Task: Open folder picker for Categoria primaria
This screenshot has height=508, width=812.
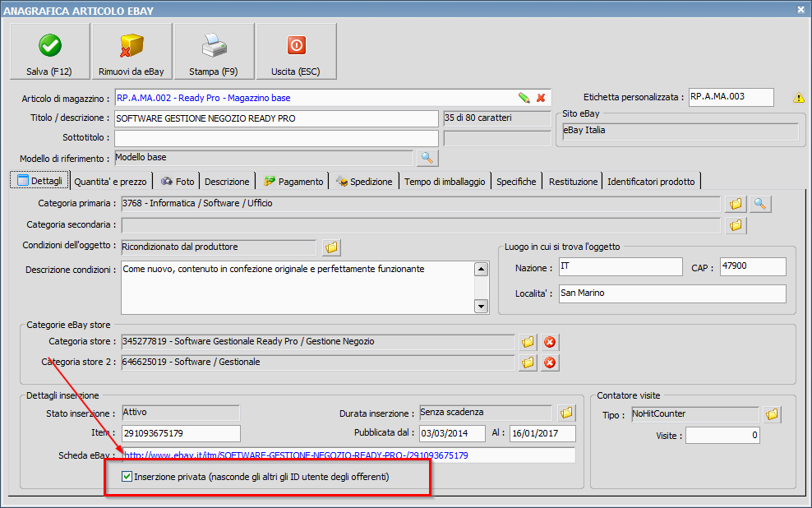Action: coord(736,204)
